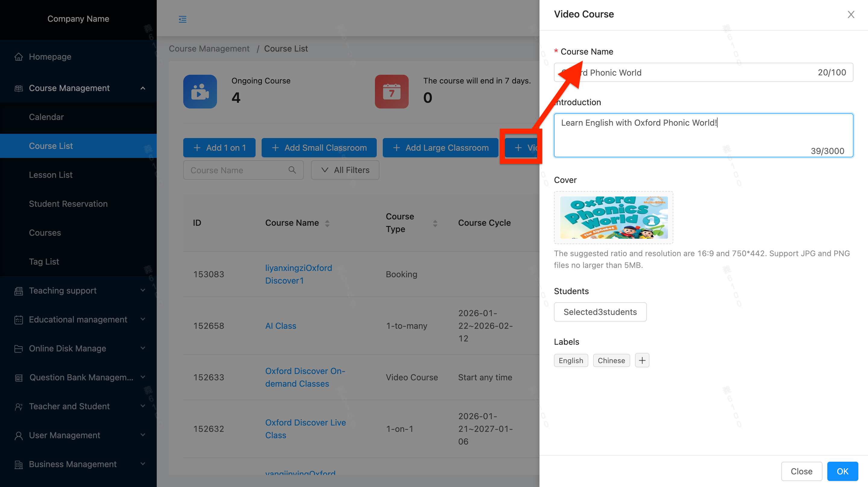Click the Add Small Classroom button

[319, 148]
